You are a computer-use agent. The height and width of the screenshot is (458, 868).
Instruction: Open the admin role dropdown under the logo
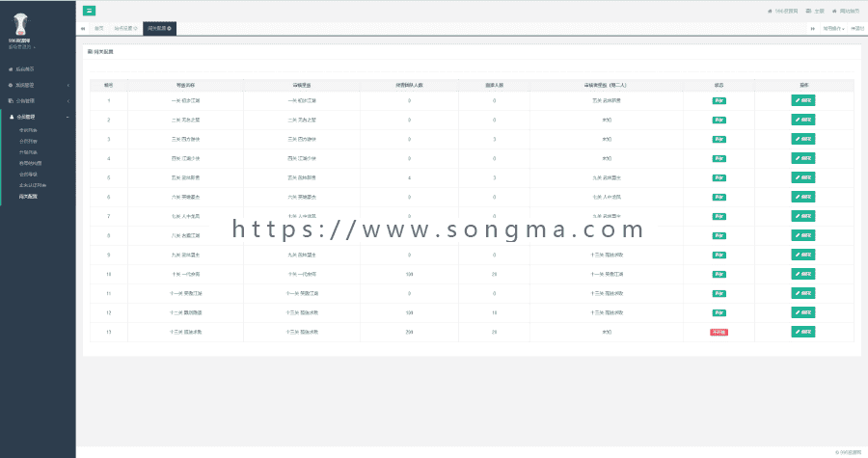click(21, 47)
